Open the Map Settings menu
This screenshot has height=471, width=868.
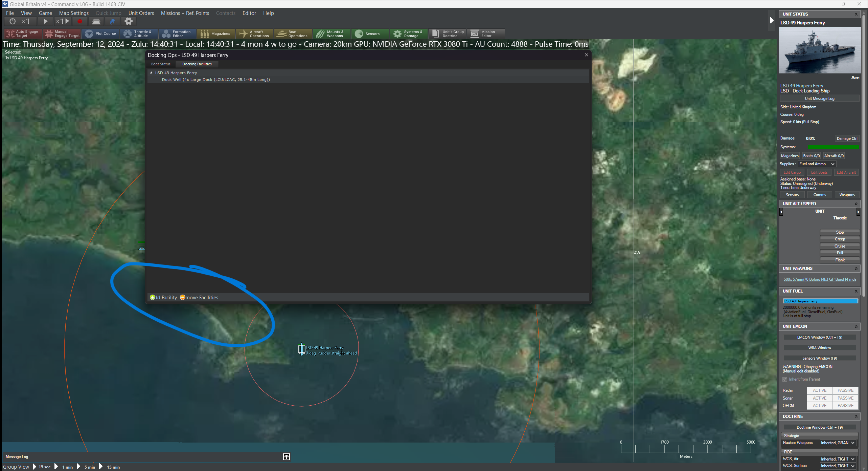[74, 13]
